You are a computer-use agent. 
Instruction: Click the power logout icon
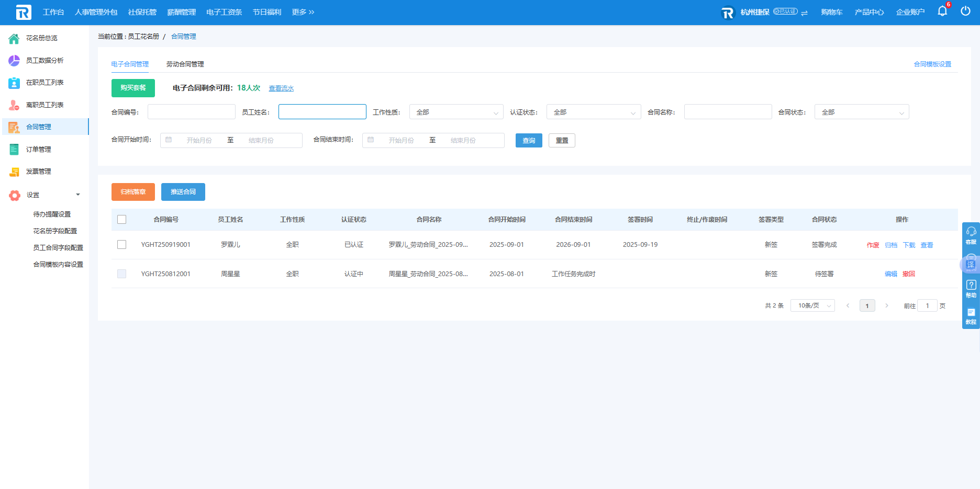(x=965, y=12)
